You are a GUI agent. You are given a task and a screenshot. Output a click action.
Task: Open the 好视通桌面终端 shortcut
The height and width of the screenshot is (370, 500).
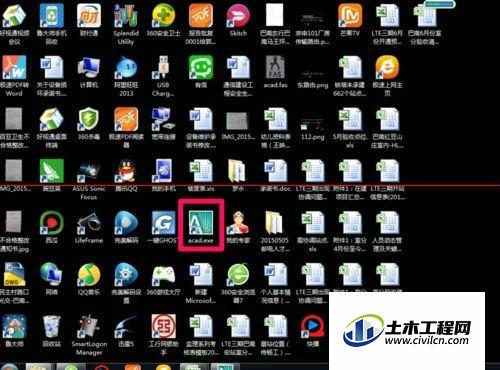click(51, 119)
